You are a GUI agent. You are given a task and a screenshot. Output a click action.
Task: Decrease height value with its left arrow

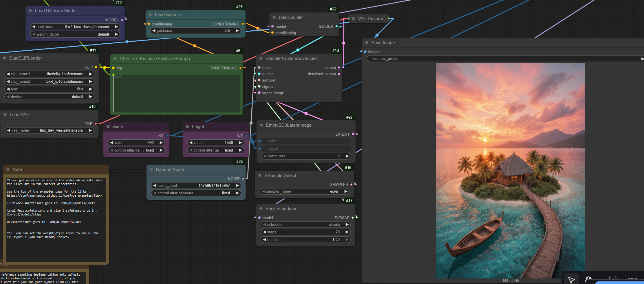point(191,143)
